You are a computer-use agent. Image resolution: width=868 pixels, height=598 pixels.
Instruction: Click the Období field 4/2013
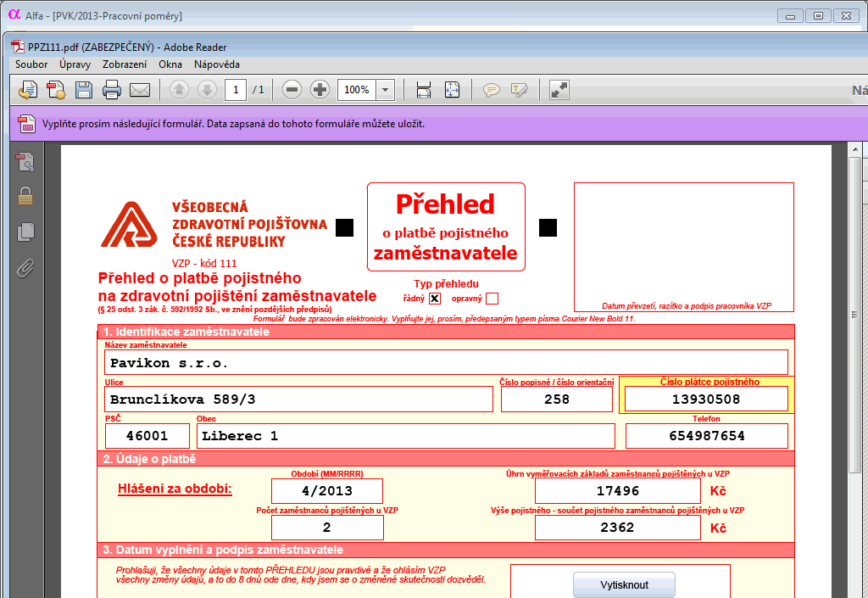[x=327, y=490]
